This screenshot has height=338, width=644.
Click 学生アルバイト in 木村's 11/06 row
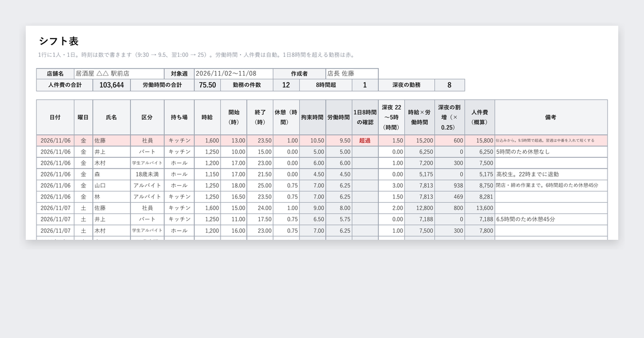[x=147, y=163]
